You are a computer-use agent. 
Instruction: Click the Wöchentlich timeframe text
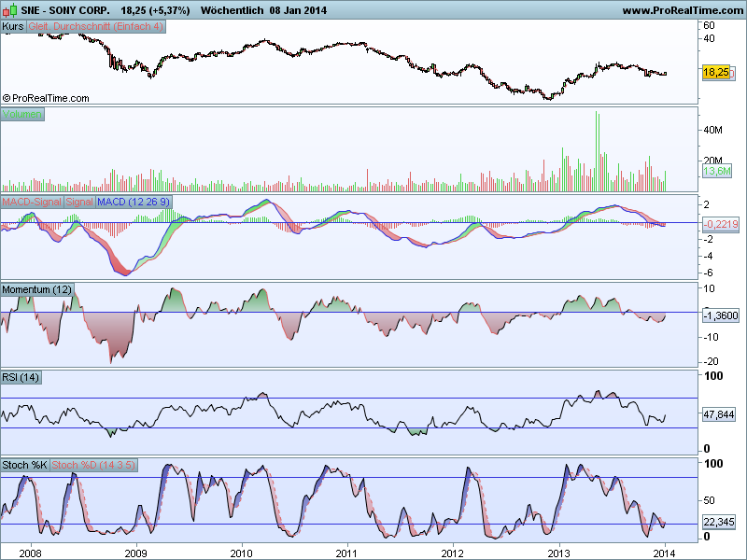click(x=232, y=10)
